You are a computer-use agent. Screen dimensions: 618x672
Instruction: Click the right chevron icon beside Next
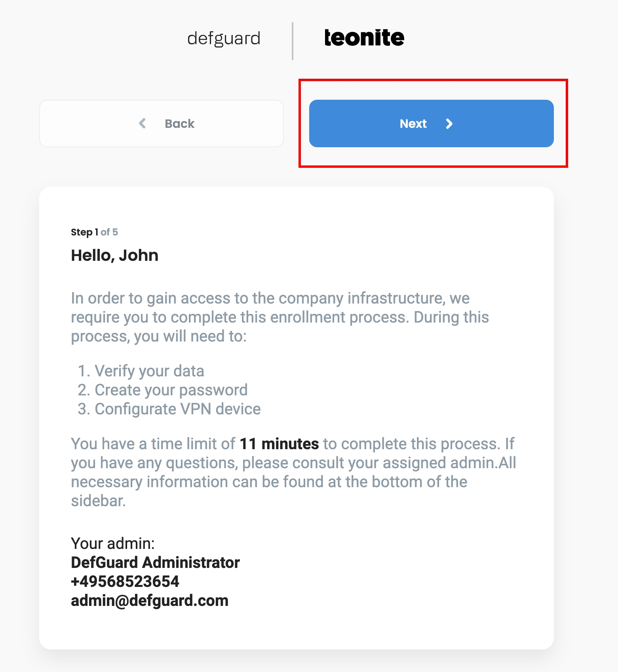point(449,124)
